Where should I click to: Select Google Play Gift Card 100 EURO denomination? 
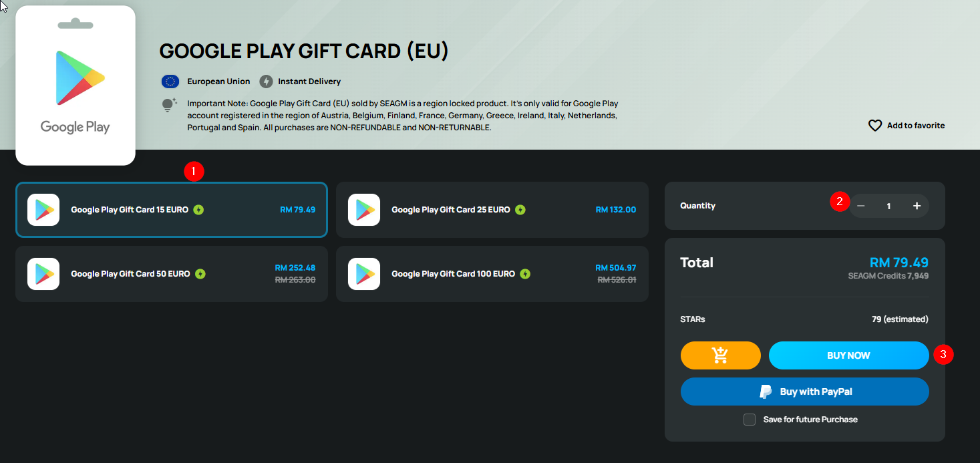[492, 274]
